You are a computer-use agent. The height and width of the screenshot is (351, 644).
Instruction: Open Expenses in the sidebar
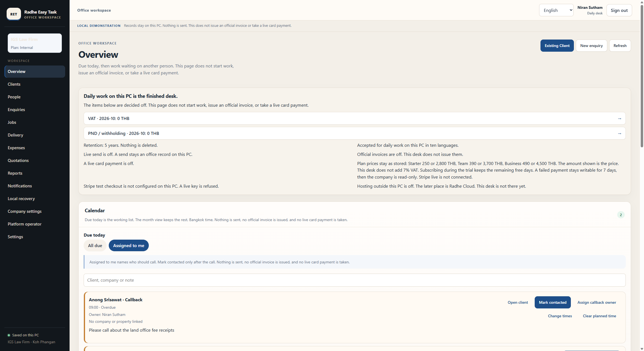35,148
